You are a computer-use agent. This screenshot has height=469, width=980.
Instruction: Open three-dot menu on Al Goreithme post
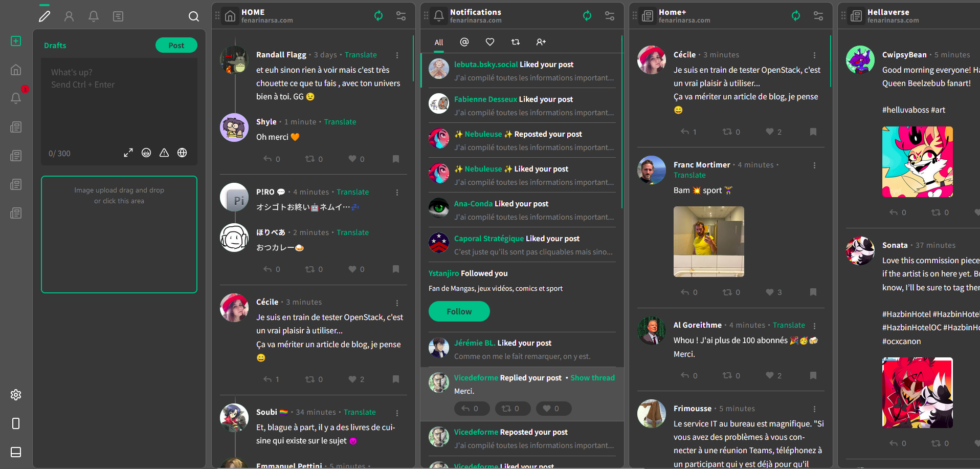(814, 326)
